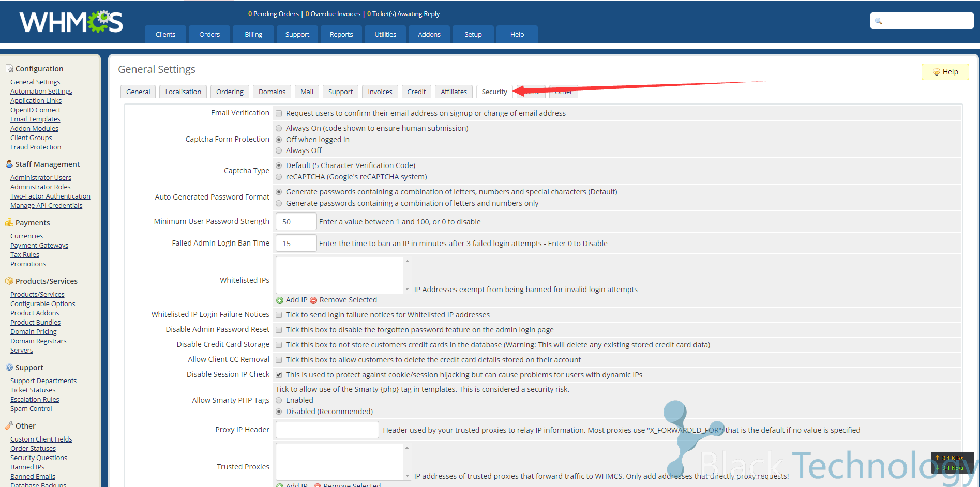Click the Products/Services box icon
Viewport: 980px width, 487px height.
tap(9, 281)
